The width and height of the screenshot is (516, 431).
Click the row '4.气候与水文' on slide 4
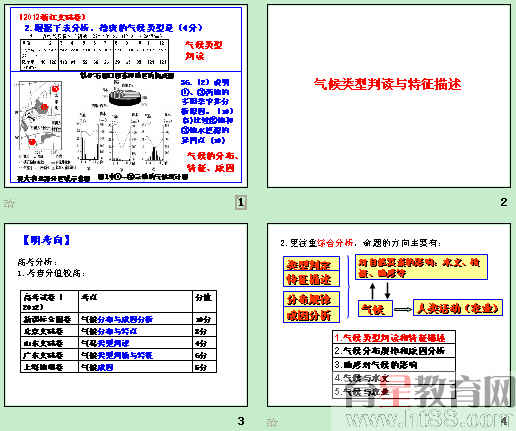pyautogui.click(x=394, y=378)
